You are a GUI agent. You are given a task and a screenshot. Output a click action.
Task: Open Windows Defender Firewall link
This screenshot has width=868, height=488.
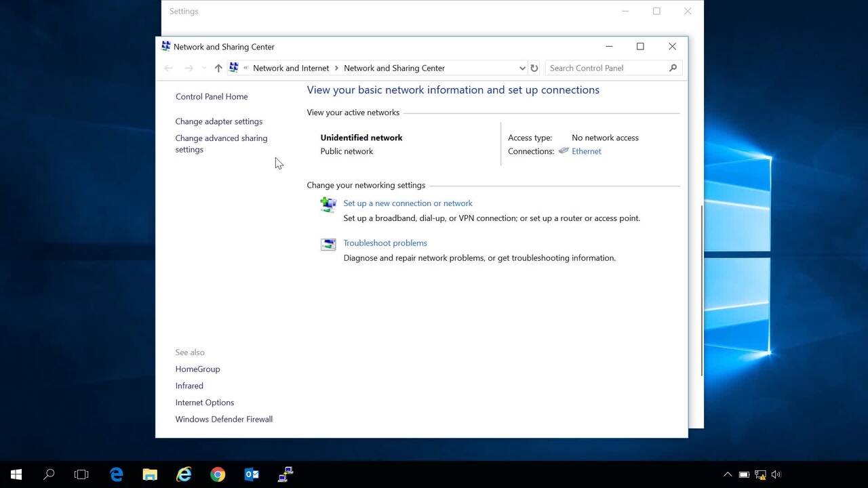pos(224,419)
